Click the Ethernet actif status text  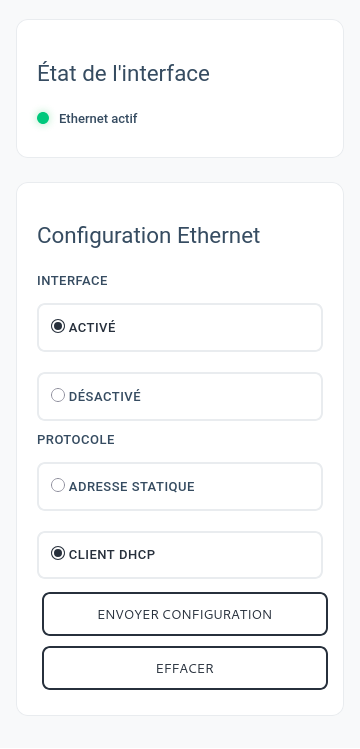tap(98, 118)
